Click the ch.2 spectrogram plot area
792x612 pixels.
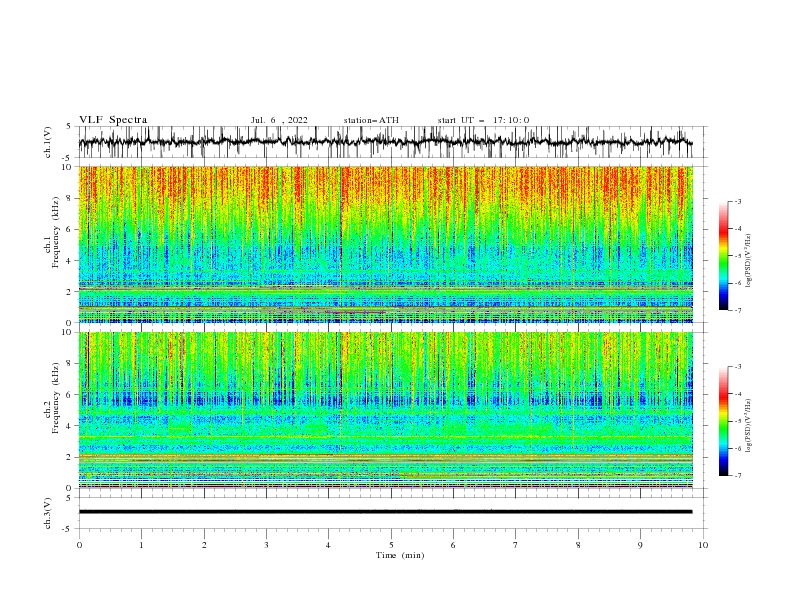(x=386, y=410)
